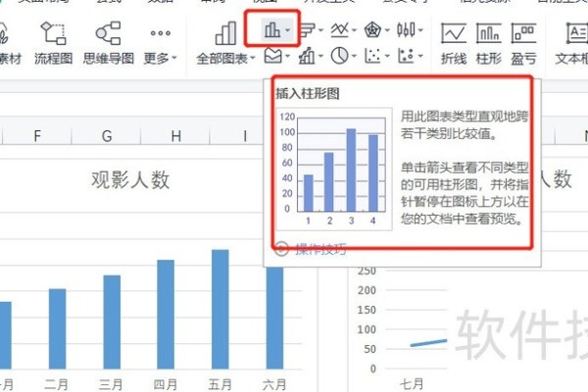Screen dimensions: 588x392
Task: Click the 四月 axis label
Action: pyautogui.click(x=165, y=384)
